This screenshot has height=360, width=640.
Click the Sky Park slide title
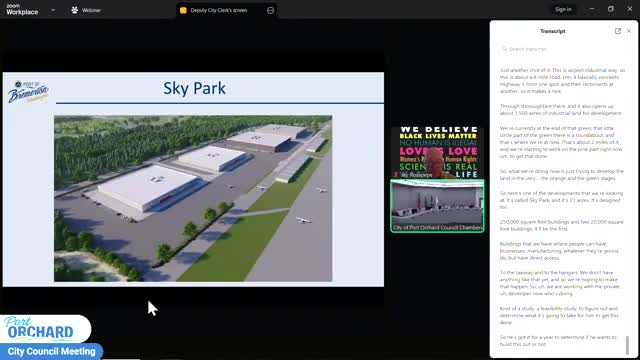click(194, 88)
